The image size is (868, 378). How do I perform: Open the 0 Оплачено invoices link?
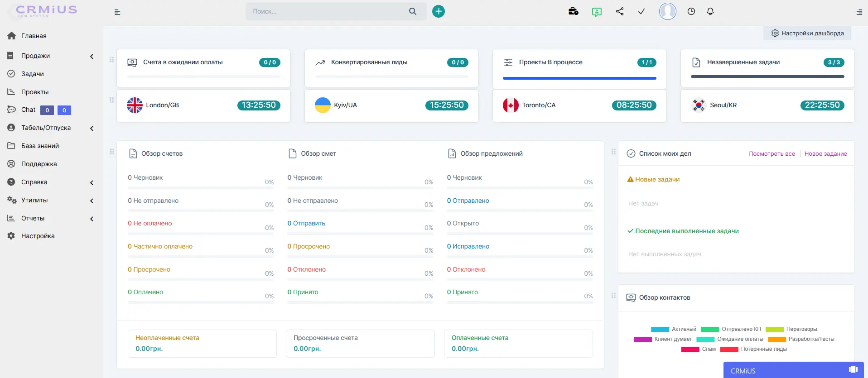pos(145,292)
